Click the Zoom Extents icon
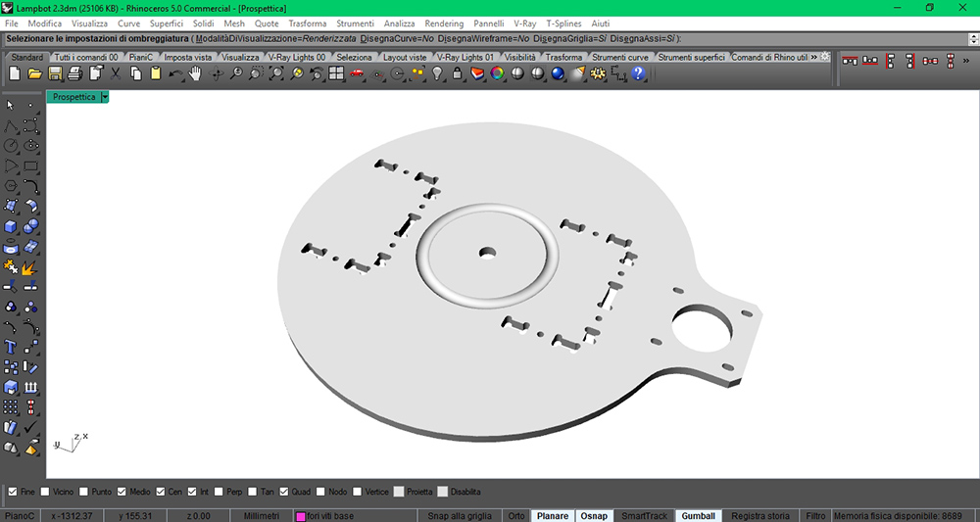The height and width of the screenshot is (522, 980). pyautogui.click(x=276, y=73)
